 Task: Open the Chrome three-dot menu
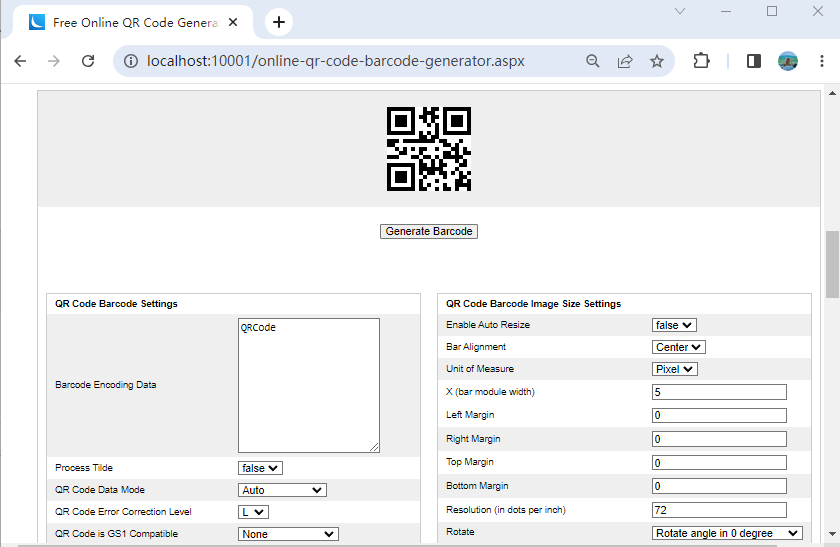coord(822,61)
